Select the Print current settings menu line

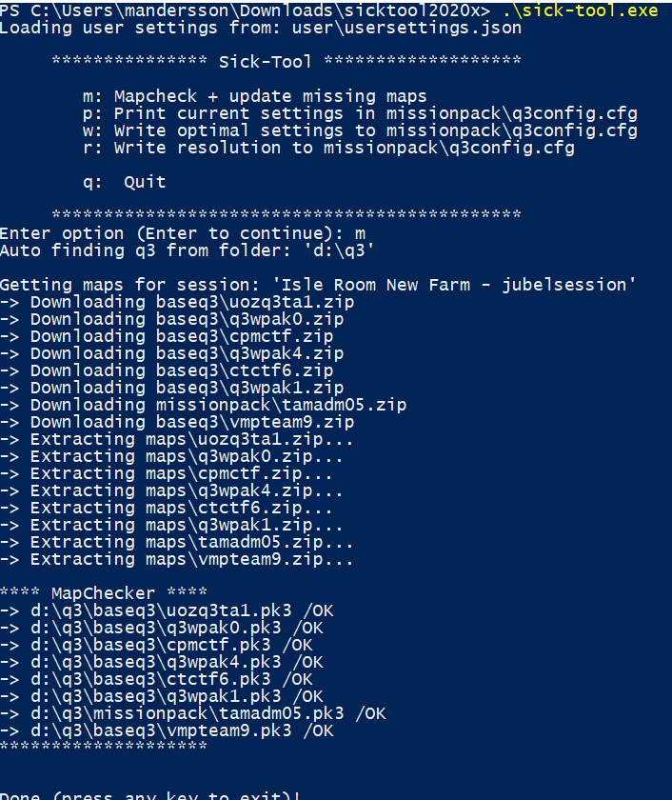click(x=360, y=113)
